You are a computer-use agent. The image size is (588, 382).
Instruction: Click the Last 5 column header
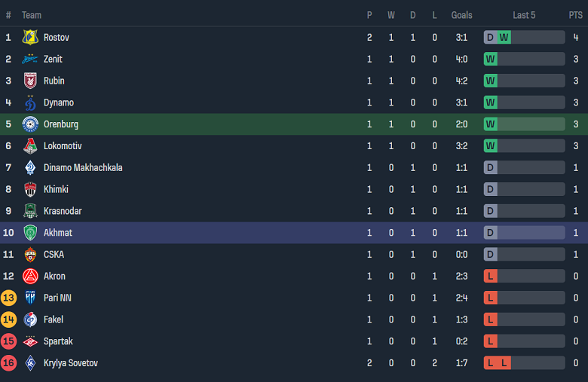pyautogui.click(x=524, y=15)
